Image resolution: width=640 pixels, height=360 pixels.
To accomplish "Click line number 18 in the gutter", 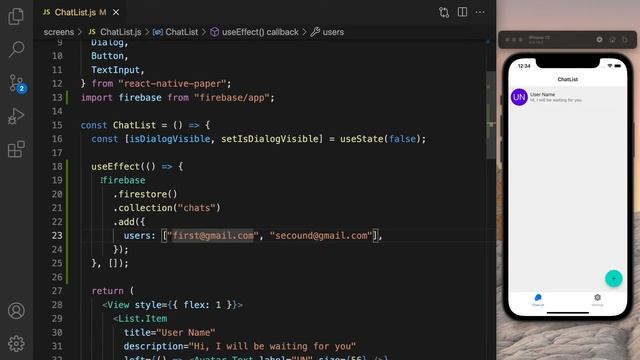I will [57, 167].
